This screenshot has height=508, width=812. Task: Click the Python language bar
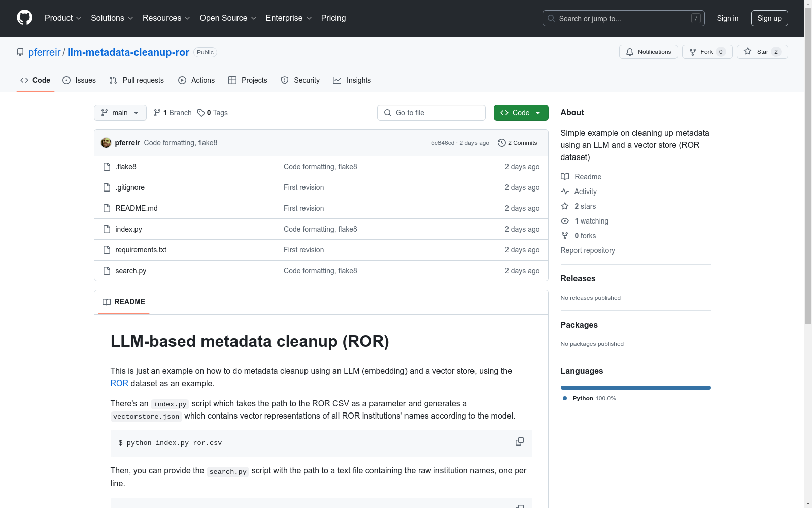(636, 388)
